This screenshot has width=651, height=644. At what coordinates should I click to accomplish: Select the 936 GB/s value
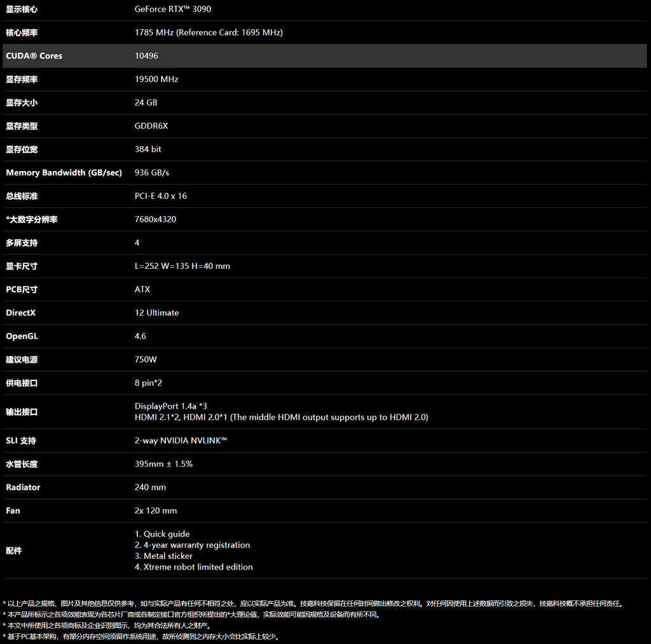[152, 173]
